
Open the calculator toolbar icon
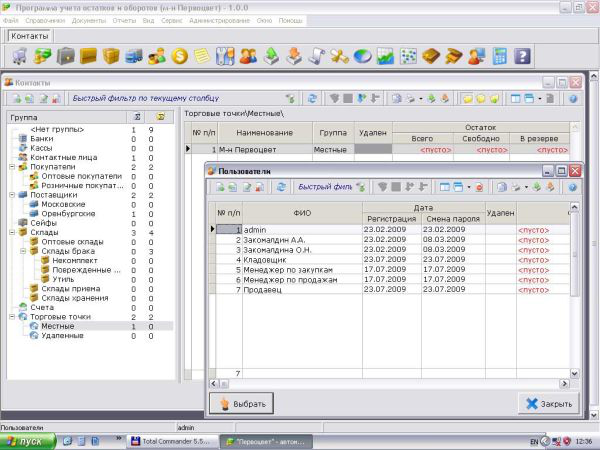click(499, 57)
